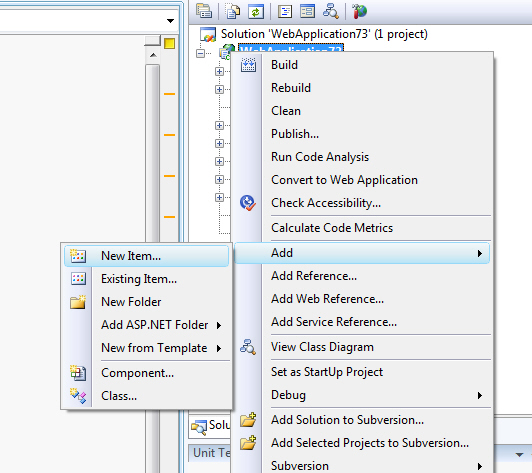This screenshot has height=473, width=532.
Task: Click the Check Accessibility menu icon
Action: point(248,203)
